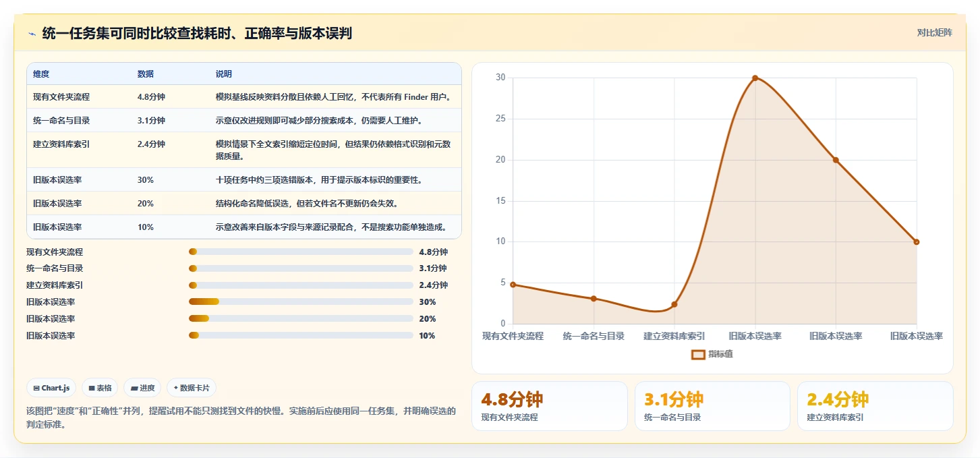980x458 pixels.
Task: Select the 表格 chip
Action: click(100, 388)
